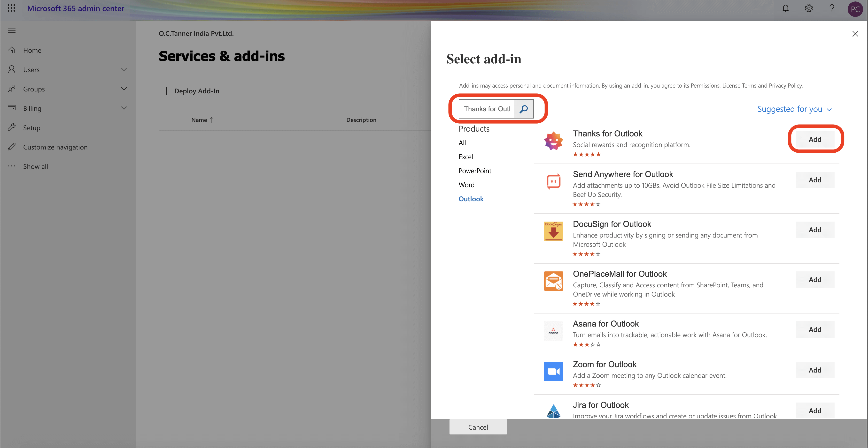Expand the Billing navigation section
The width and height of the screenshot is (868, 448).
coord(124,108)
